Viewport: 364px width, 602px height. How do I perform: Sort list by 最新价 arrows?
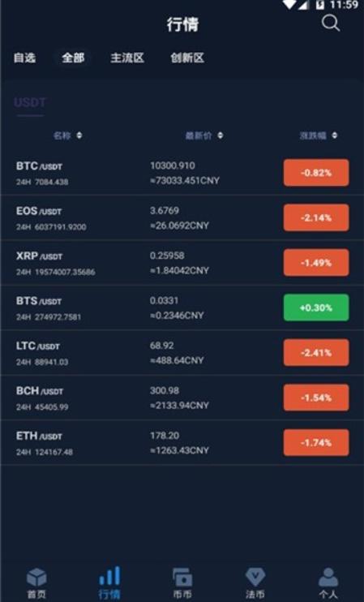221,135
